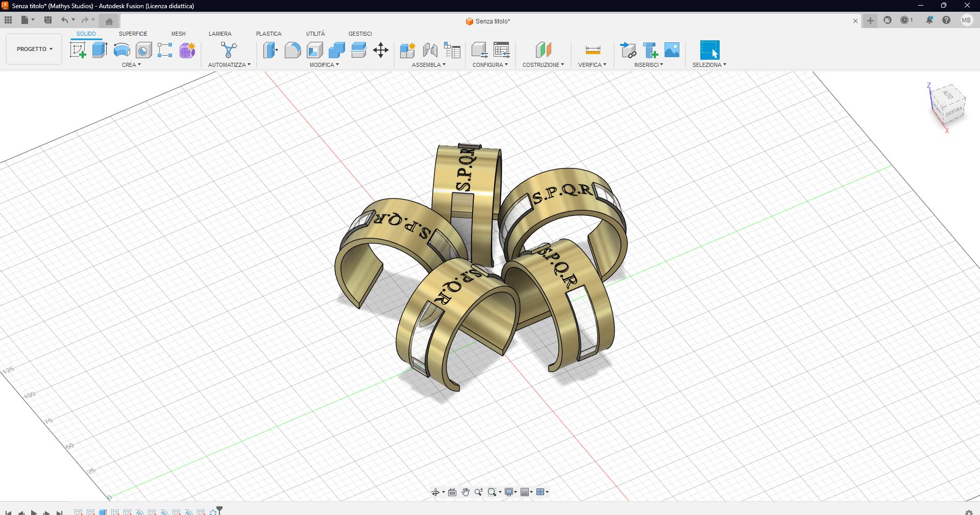Open timeline settings gear
Viewport: 980px width, 515px height.
click(x=969, y=512)
